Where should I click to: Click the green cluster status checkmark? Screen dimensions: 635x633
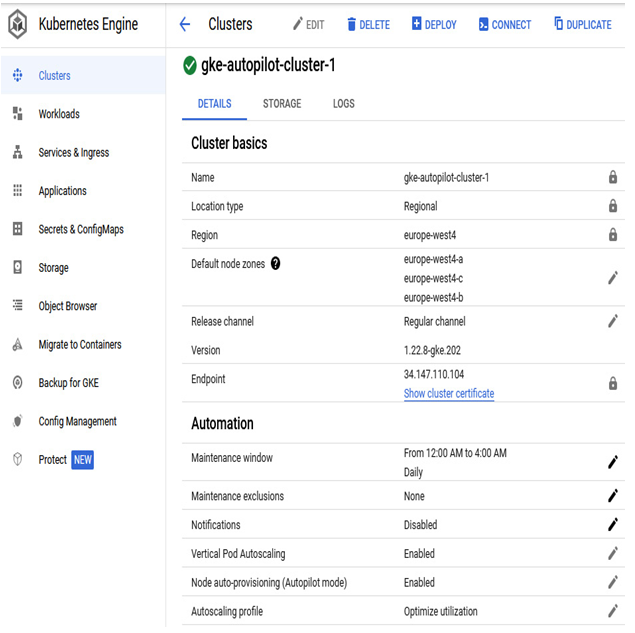(x=190, y=66)
